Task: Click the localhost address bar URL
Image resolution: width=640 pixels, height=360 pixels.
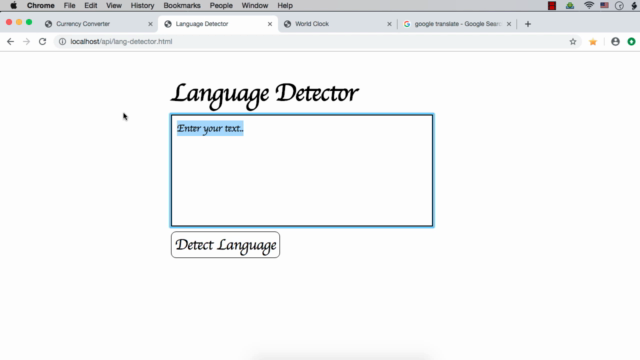Action: tap(121, 42)
